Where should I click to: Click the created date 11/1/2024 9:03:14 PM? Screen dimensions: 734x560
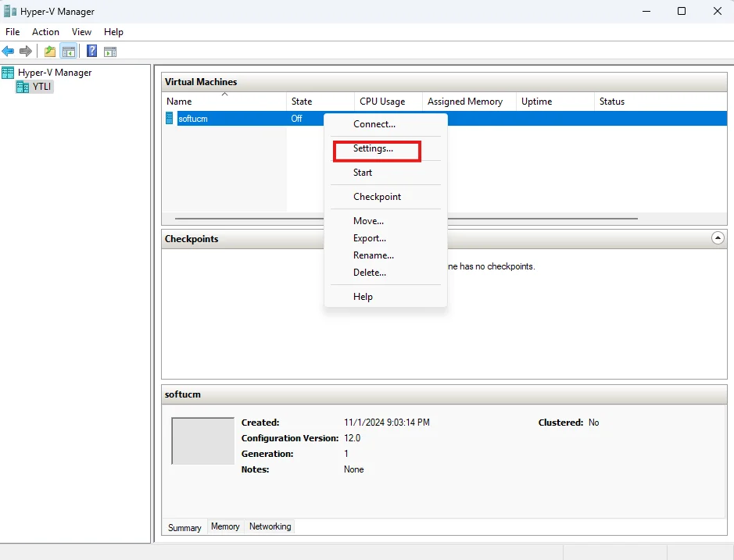tap(387, 423)
